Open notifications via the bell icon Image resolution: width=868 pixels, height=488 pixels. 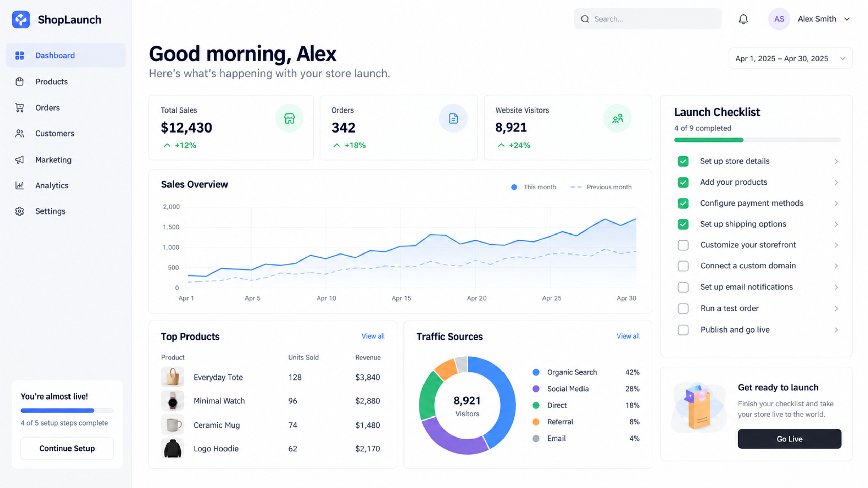pyautogui.click(x=743, y=19)
